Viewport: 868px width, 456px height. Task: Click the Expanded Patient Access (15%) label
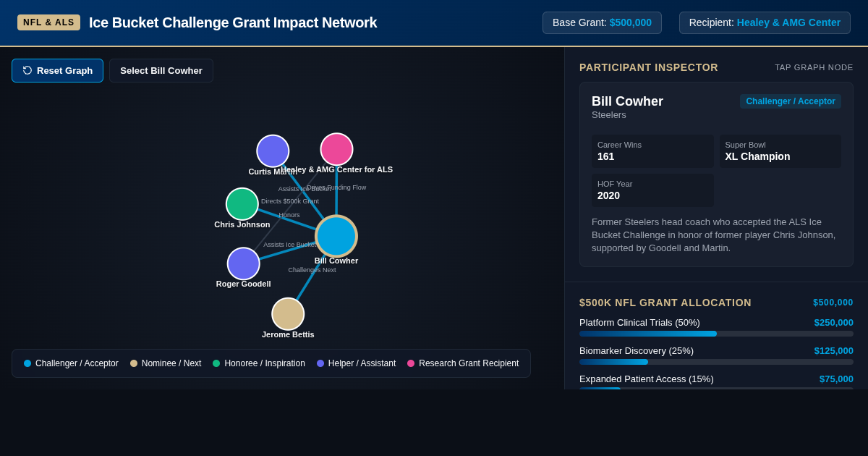647,379
